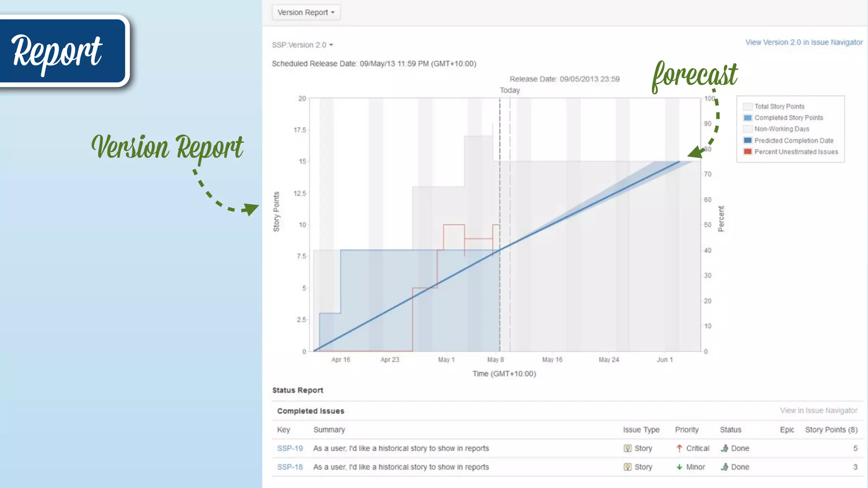Click the Percent Unestimated Issues legend swatch
Viewport: 868px width, 488px height.
(748, 152)
